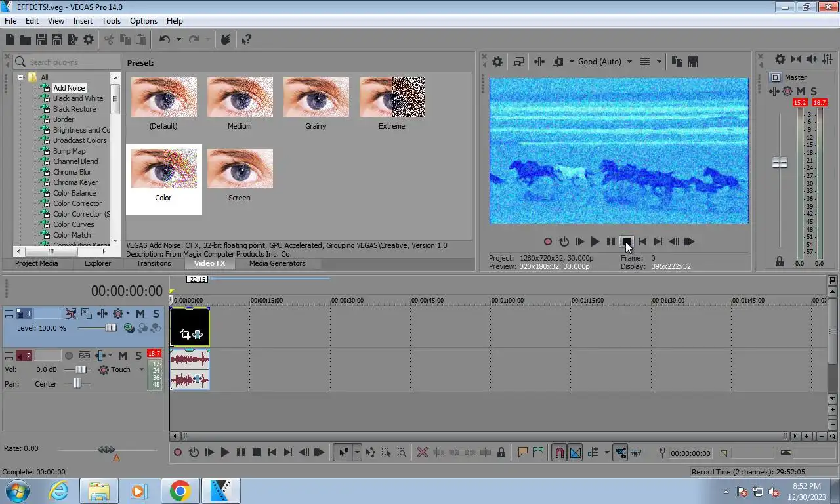Collapse the All plug-ins tree node

point(21,77)
